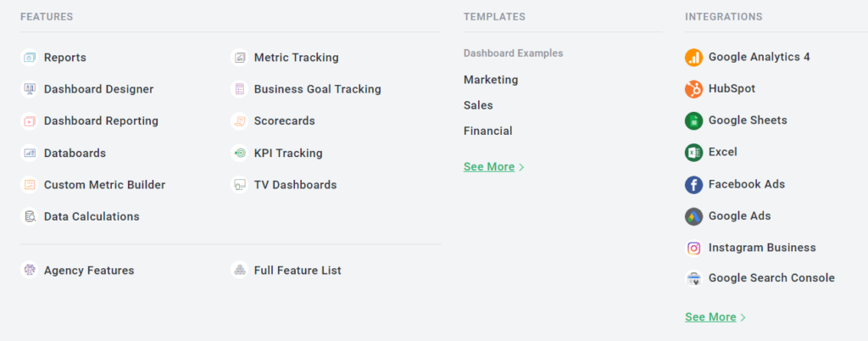868x341 pixels.
Task: Open the Sales dashboard templates
Action: click(x=478, y=105)
